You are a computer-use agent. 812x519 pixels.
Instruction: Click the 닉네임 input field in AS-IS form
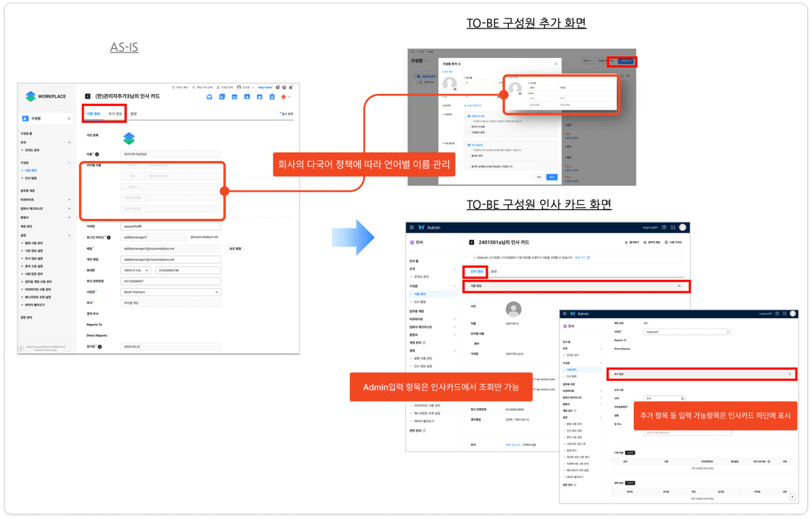point(170,226)
